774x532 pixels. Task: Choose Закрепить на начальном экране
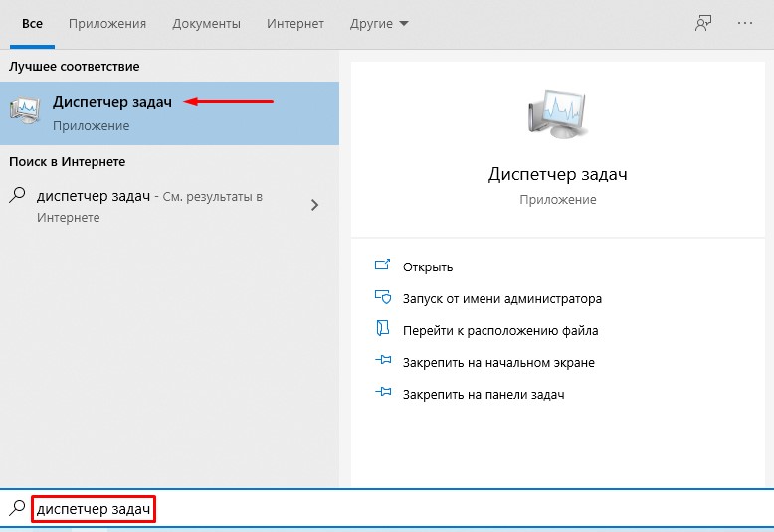[498, 363]
